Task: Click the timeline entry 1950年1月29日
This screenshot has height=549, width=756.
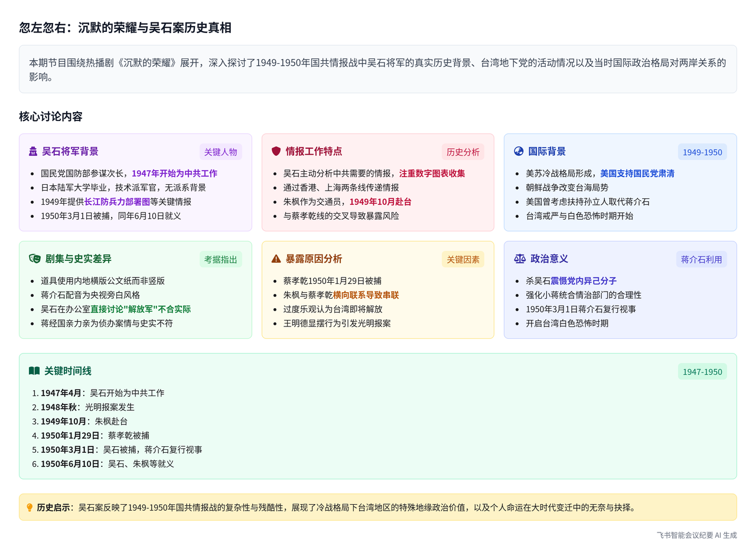Action: tap(70, 436)
